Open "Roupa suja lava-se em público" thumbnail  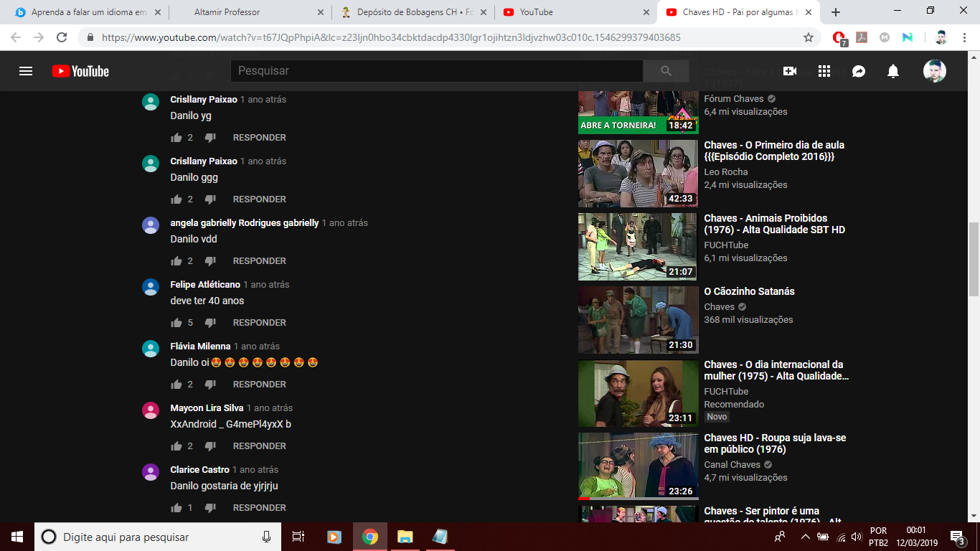638,466
